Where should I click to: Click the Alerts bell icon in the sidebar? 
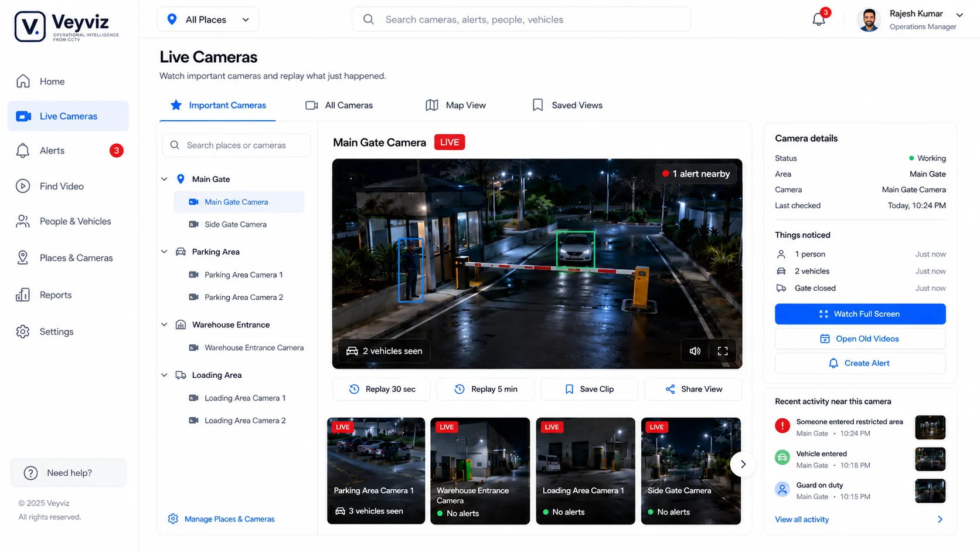pos(23,151)
